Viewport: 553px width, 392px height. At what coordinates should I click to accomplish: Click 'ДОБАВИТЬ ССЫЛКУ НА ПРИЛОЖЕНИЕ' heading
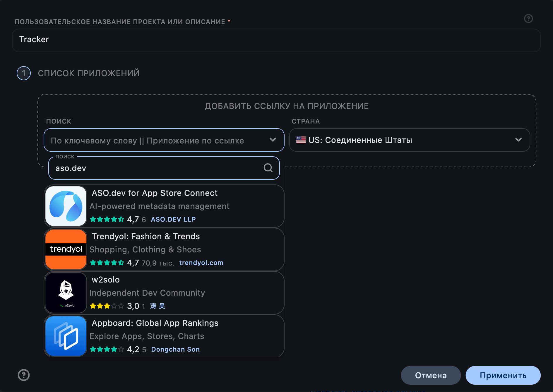pyautogui.click(x=287, y=106)
